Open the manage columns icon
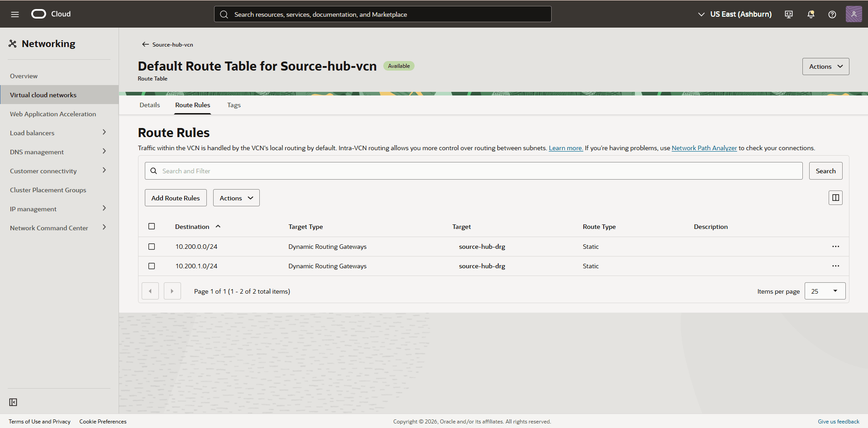 835,198
